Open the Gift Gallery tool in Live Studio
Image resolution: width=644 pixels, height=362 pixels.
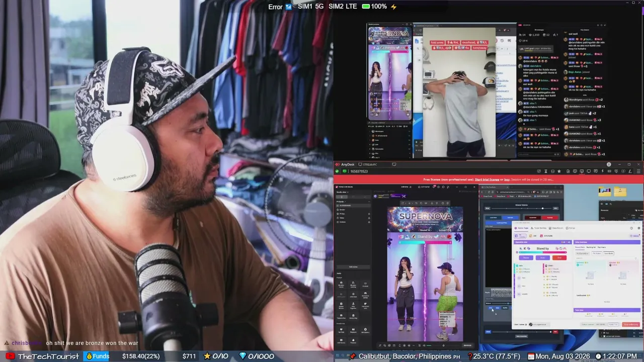[365, 330]
